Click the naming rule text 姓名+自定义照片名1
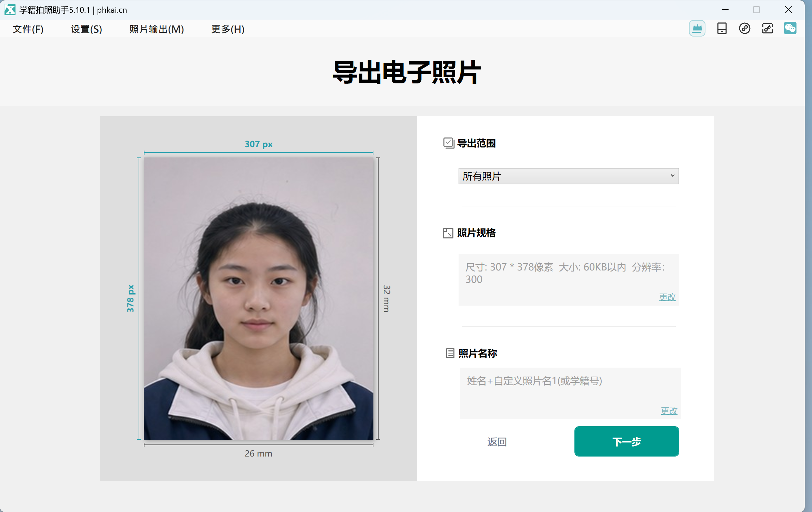This screenshot has height=512, width=812. (534, 381)
